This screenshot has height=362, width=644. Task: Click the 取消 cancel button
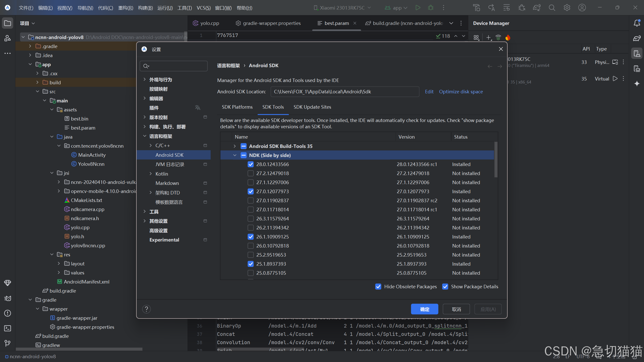tap(456, 309)
